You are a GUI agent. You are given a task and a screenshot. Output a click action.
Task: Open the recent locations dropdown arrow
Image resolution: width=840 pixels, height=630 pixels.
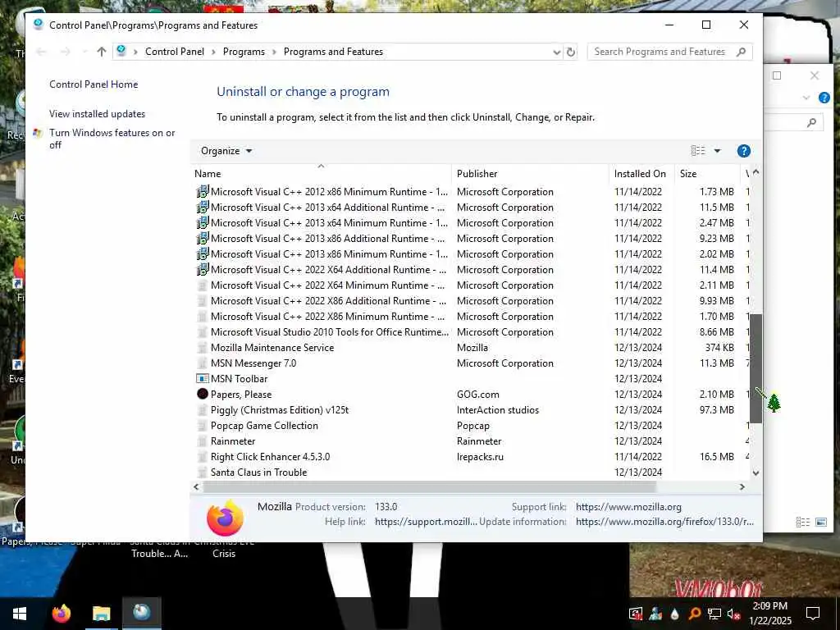tap(84, 52)
